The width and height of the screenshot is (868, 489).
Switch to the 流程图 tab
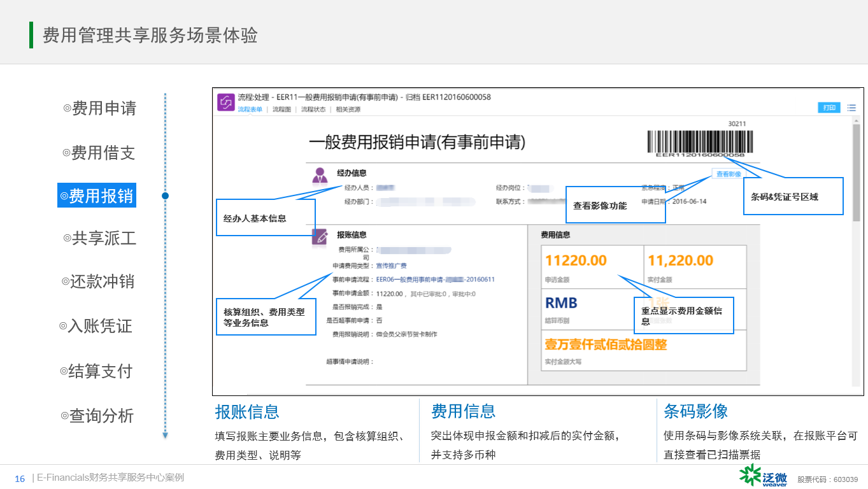pos(281,110)
